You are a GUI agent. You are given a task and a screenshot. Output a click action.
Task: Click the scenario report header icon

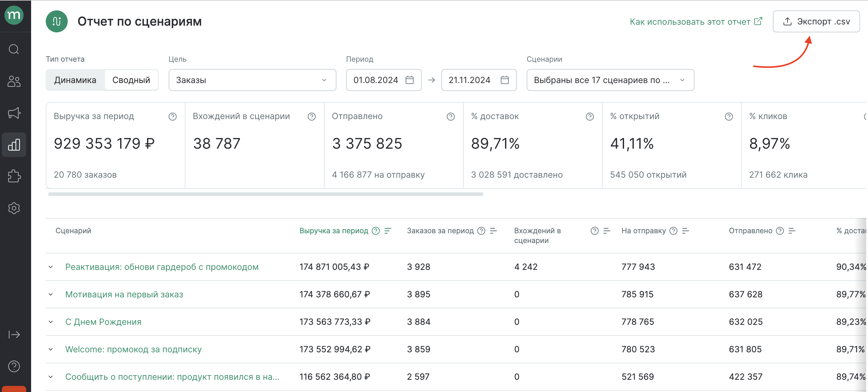(57, 22)
